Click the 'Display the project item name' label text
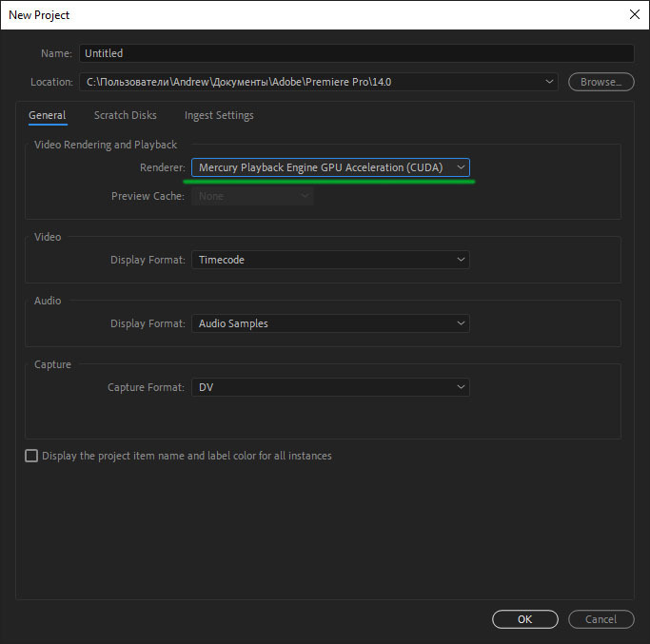Screen dimensions: 650x644 [x=187, y=456]
